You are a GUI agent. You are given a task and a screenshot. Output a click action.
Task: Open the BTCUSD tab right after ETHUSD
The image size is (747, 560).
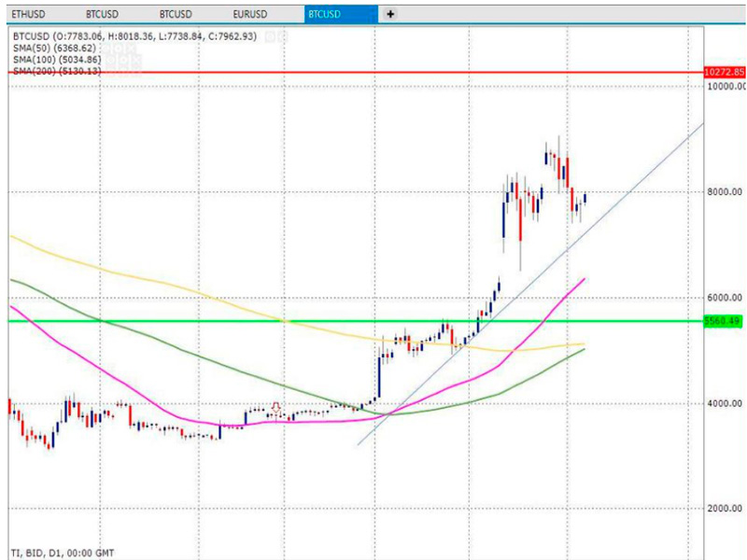(102, 14)
